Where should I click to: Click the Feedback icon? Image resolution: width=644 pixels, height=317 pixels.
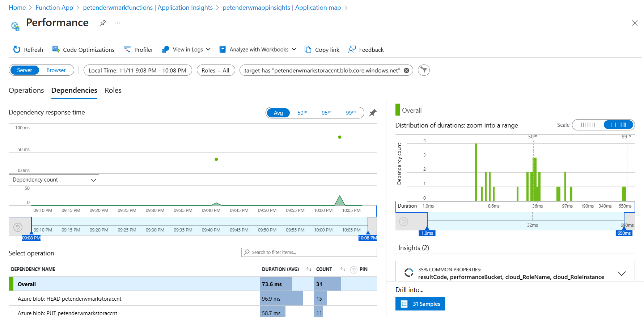pos(352,49)
